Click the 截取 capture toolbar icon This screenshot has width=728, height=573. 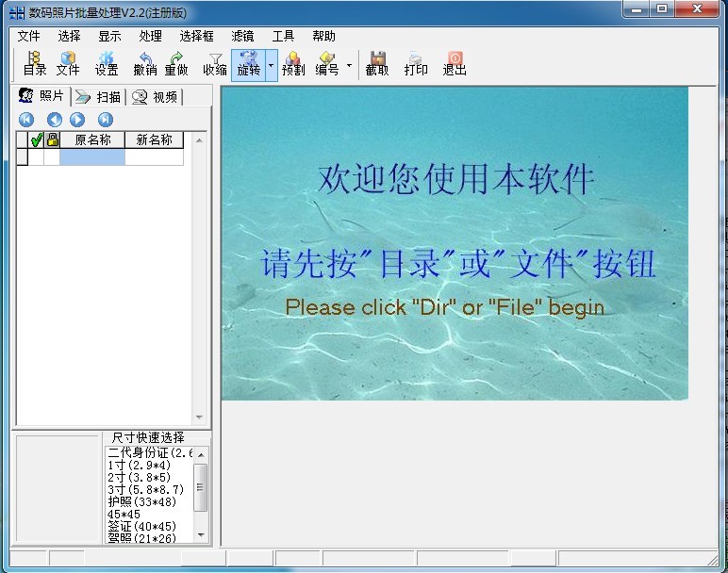click(x=377, y=63)
